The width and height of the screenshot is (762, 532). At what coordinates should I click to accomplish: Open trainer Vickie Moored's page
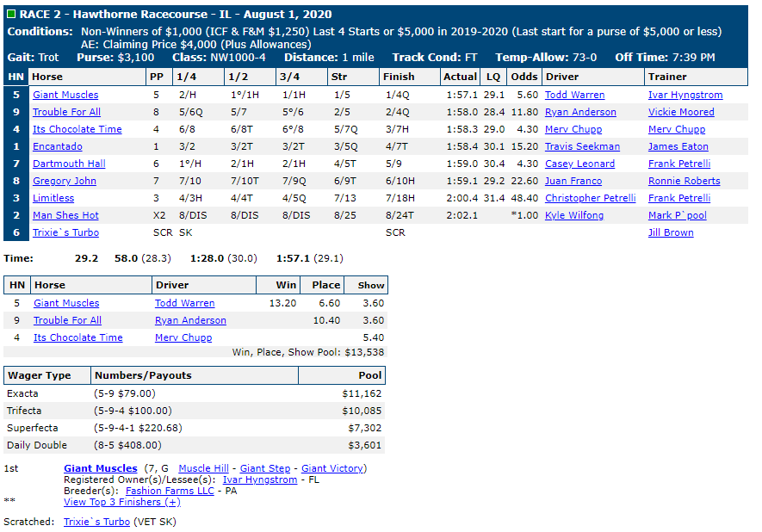click(681, 112)
